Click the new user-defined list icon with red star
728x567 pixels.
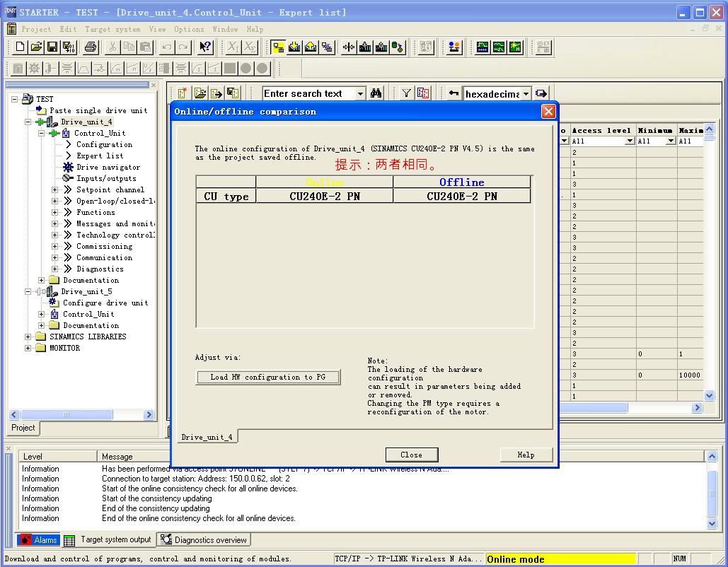(x=182, y=93)
